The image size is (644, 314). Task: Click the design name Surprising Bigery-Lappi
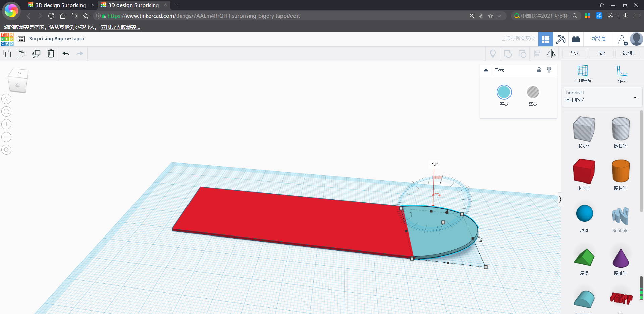pyautogui.click(x=56, y=39)
